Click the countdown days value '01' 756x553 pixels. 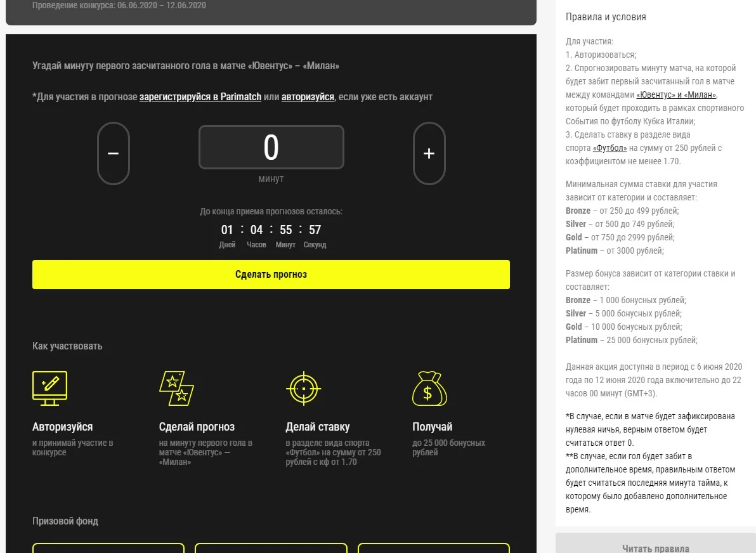pos(227,230)
